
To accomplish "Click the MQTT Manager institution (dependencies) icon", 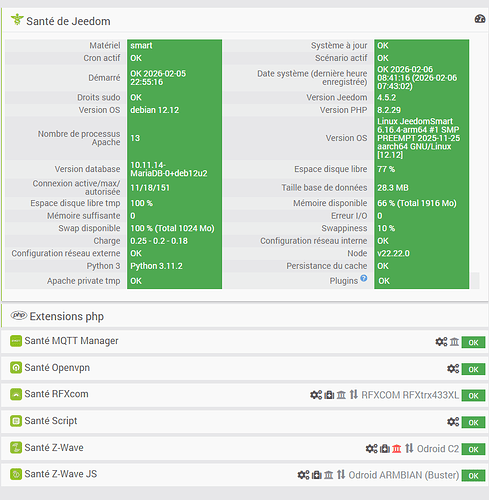I will tap(454, 342).
